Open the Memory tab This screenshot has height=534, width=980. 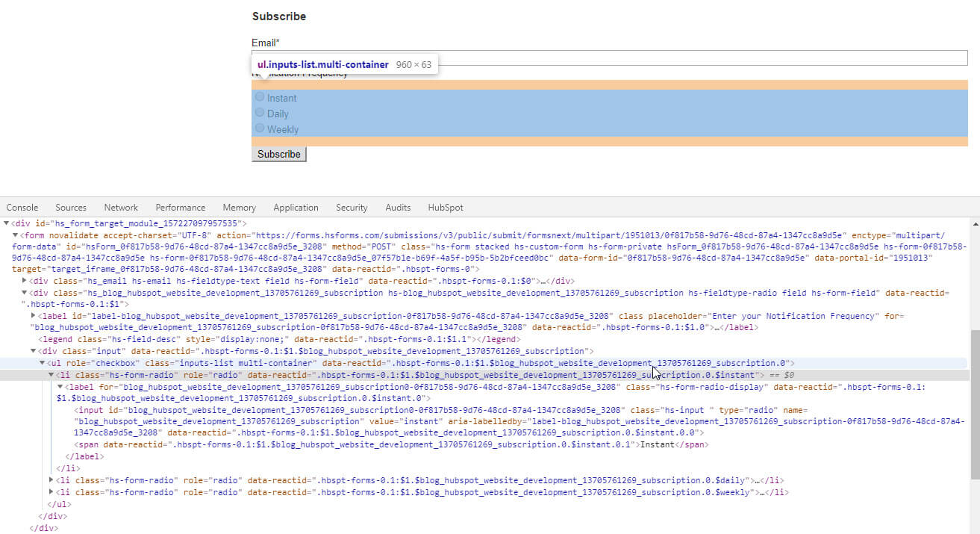(x=239, y=207)
